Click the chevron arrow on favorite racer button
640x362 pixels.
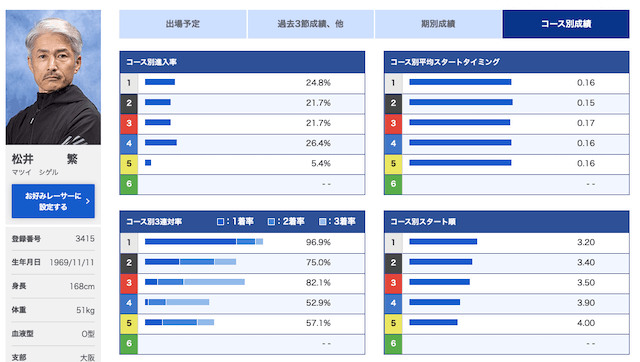click(88, 201)
